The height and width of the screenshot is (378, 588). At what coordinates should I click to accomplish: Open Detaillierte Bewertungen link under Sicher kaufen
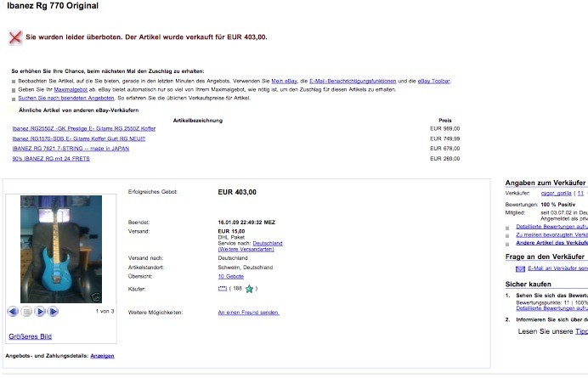coord(551,308)
